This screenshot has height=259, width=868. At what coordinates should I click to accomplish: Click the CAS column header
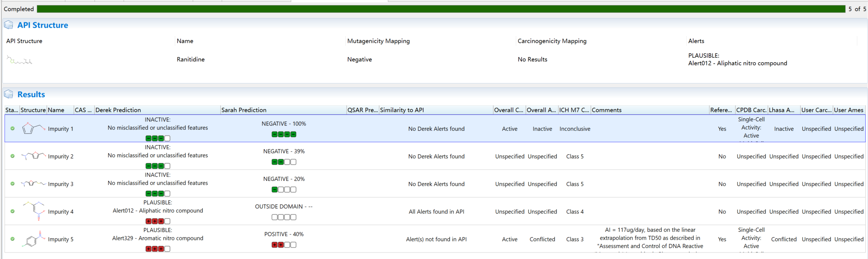pyautogui.click(x=84, y=110)
